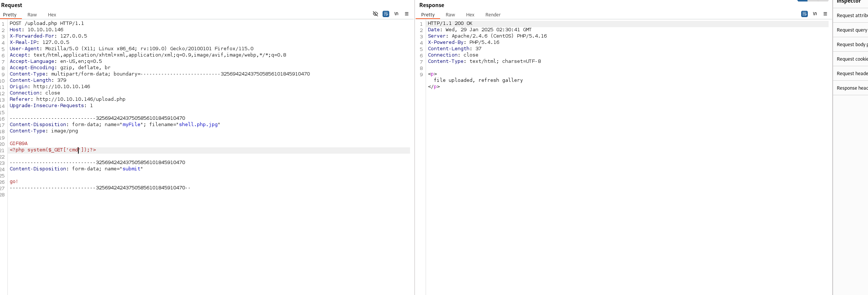868x295 pixels.
Task: Click the 'Accept: text/html' header line
Action: [148, 55]
